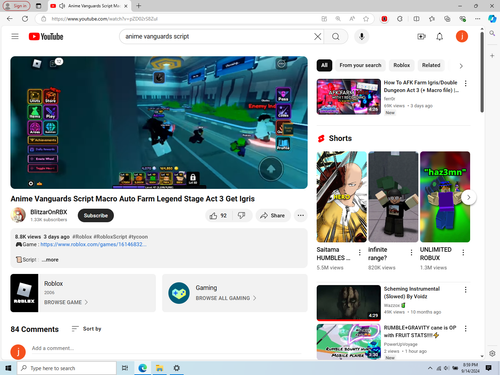This screenshot has height=375, width=500.
Task: Click the Windows taskbar search box
Action: (67, 368)
